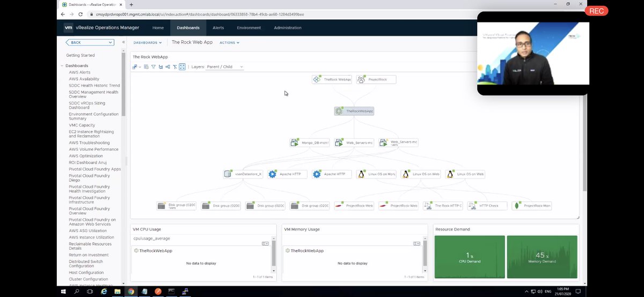The height and width of the screenshot is (297, 644).
Task: Click the Mongo_DB node icon
Action: click(x=295, y=143)
